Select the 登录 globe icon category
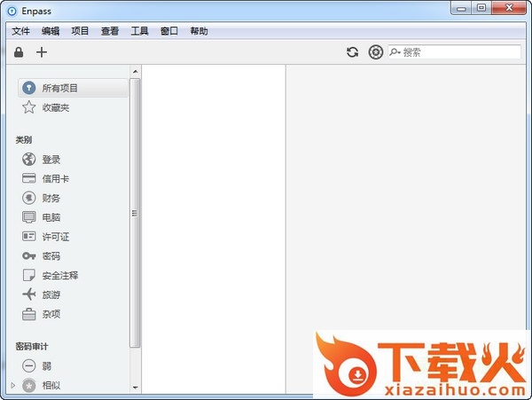 [51, 160]
